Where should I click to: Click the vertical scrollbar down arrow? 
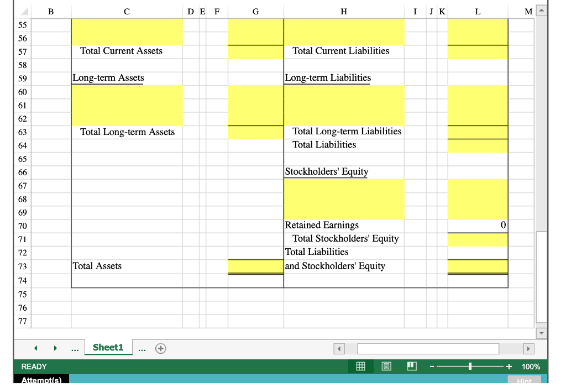(541, 332)
